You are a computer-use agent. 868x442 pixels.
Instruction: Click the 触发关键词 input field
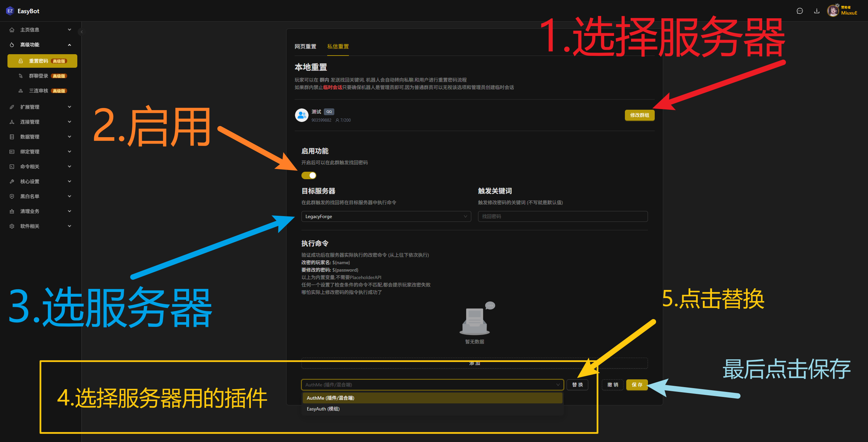coord(563,216)
